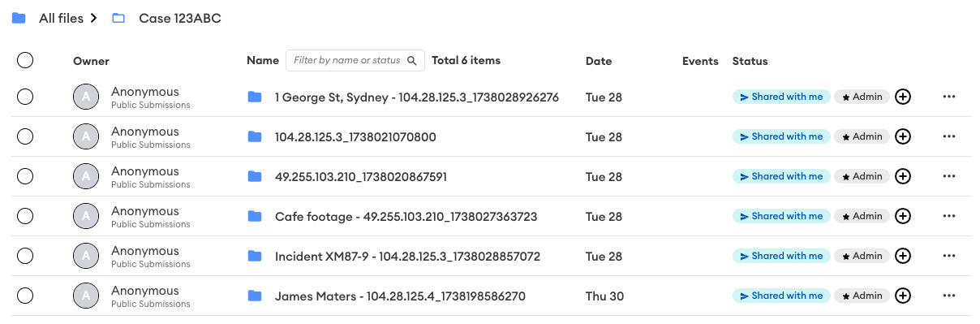Open more options menu for Cafe footage row
This screenshot has width=980, height=324.
coord(949,217)
